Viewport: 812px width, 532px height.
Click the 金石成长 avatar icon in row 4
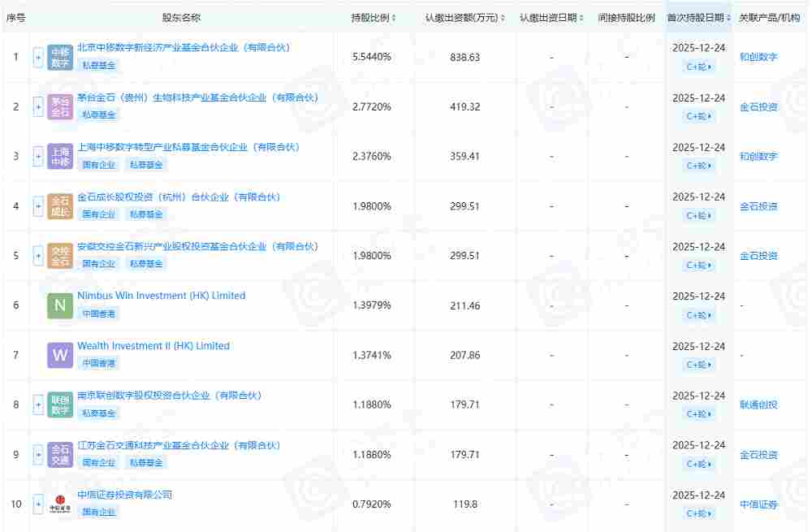tap(58, 205)
